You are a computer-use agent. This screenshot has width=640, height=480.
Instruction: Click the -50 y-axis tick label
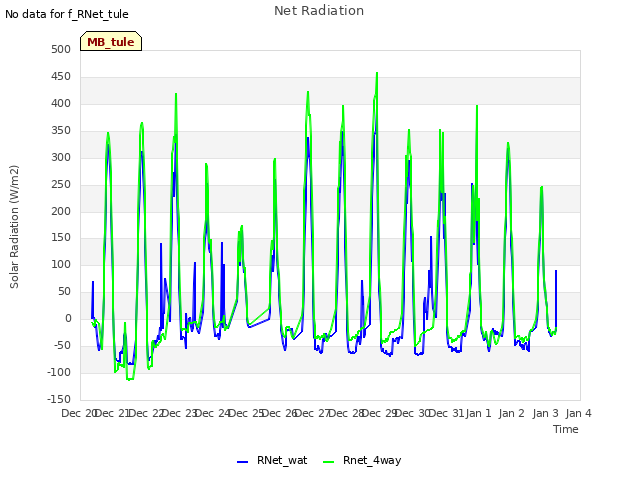tap(61, 345)
